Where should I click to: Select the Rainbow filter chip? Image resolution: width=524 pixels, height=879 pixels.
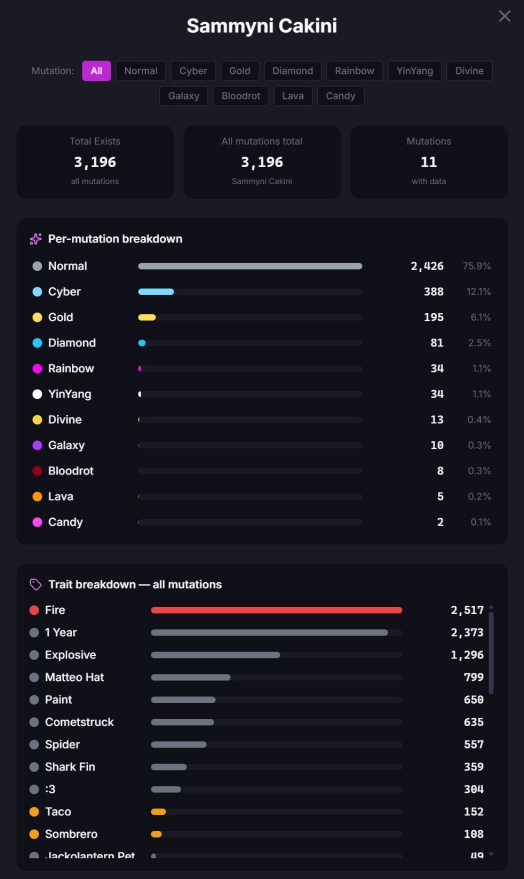tap(355, 71)
